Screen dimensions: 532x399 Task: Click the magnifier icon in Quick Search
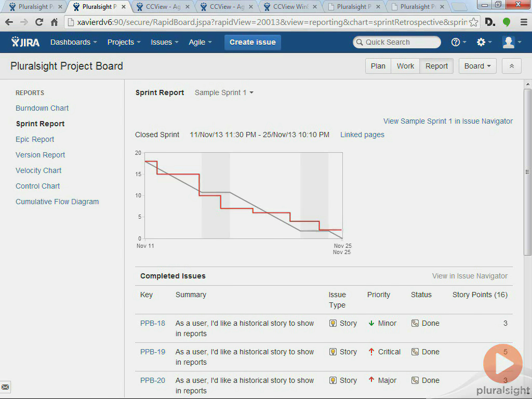[360, 42]
